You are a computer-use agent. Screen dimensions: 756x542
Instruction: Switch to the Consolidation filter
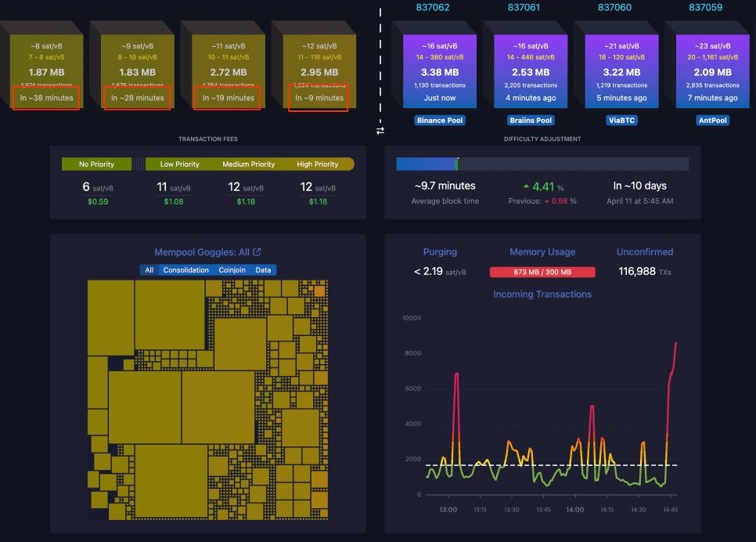click(185, 269)
